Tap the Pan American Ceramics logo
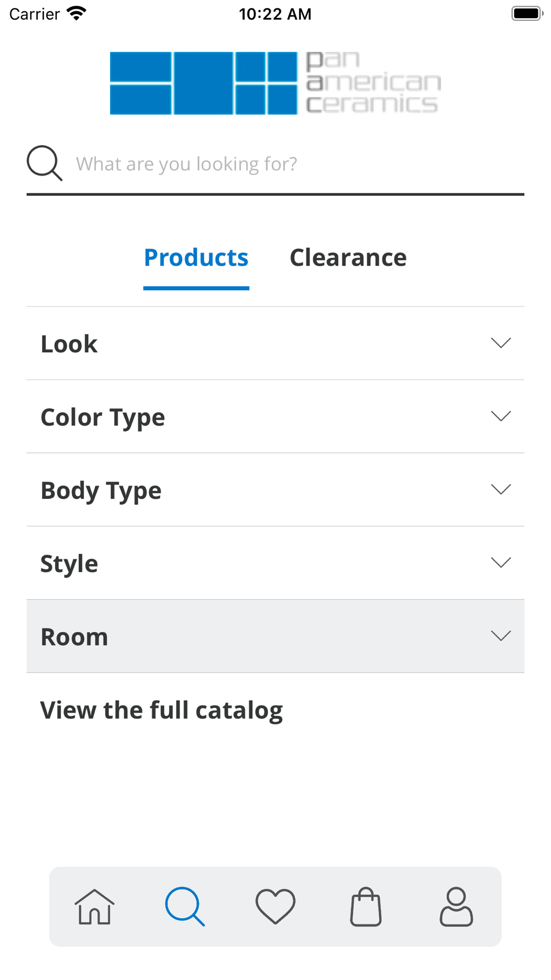The width and height of the screenshot is (551, 980). click(x=275, y=83)
